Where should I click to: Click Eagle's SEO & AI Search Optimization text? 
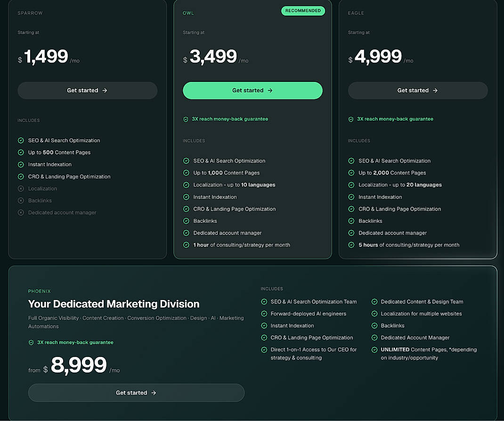point(394,161)
